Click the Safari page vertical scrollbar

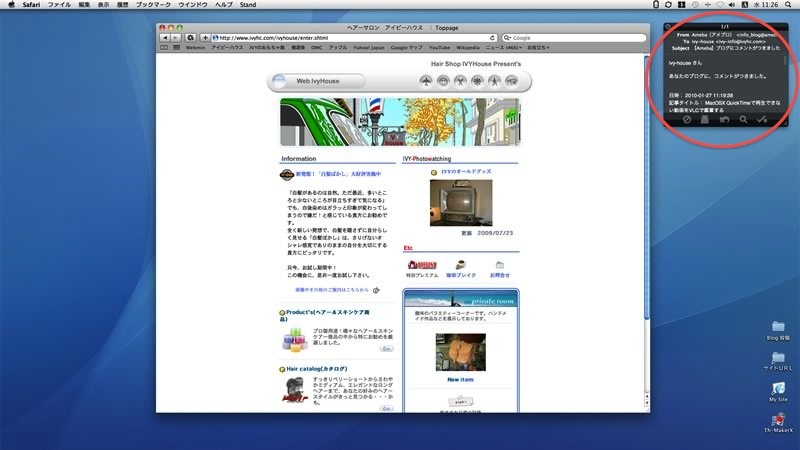pyautogui.click(x=646, y=200)
